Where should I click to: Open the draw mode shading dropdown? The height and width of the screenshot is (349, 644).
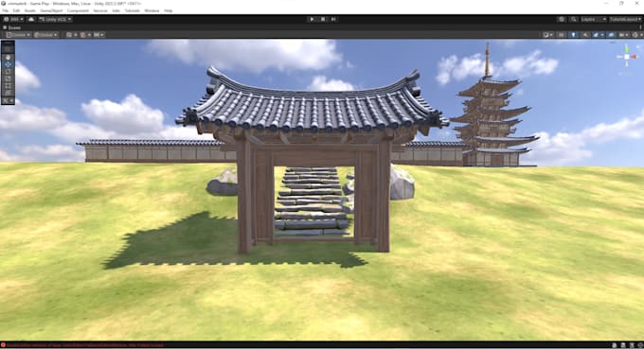click(548, 35)
